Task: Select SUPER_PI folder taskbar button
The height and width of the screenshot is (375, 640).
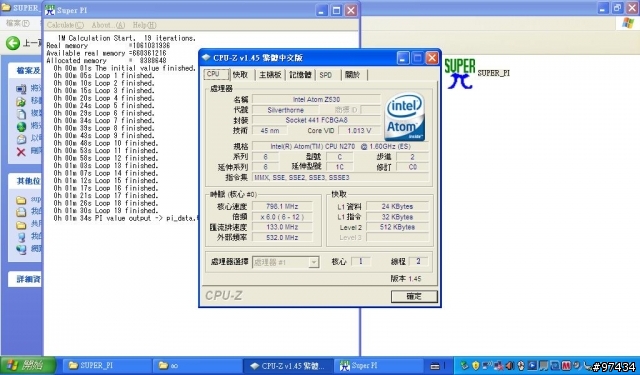Action: [107, 366]
